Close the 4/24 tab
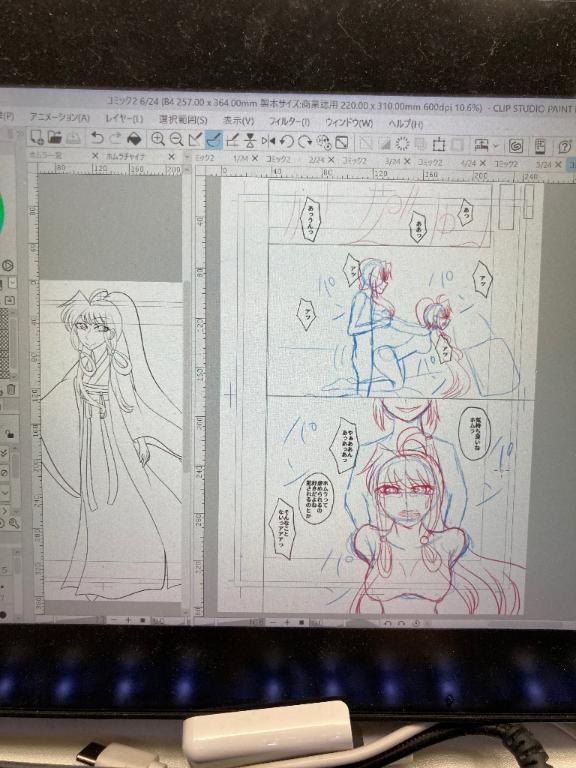Image resolution: width=576 pixels, height=768 pixels. tap(483, 163)
